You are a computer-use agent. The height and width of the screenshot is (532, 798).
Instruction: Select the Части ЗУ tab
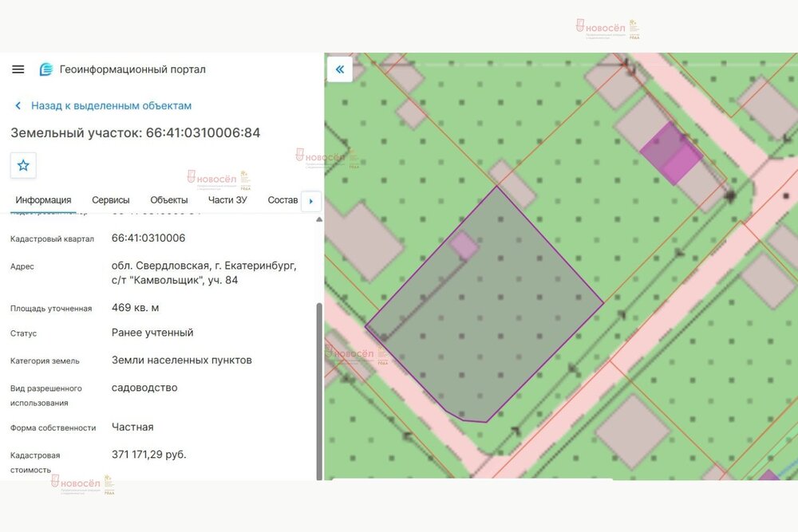(x=227, y=200)
